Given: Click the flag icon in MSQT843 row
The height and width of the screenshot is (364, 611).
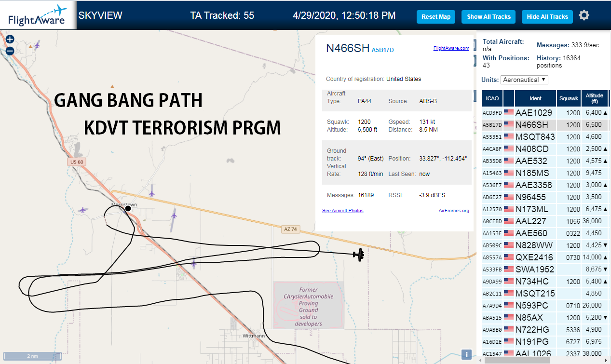Looking at the screenshot, I should (x=509, y=136).
